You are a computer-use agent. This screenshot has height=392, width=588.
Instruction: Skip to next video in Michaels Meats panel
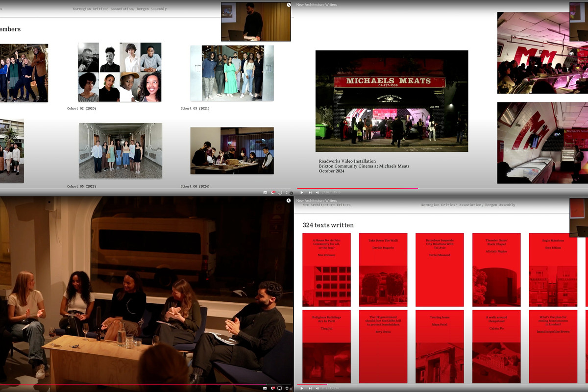tap(310, 193)
